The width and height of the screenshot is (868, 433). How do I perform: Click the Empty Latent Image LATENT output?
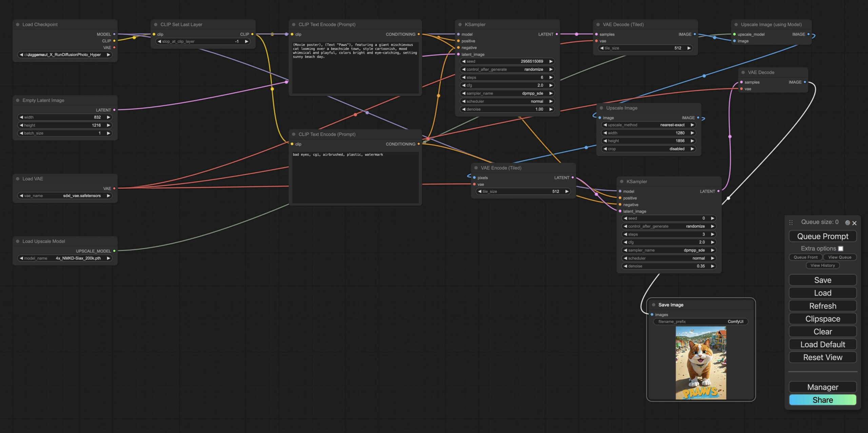(x=114, y=110)
